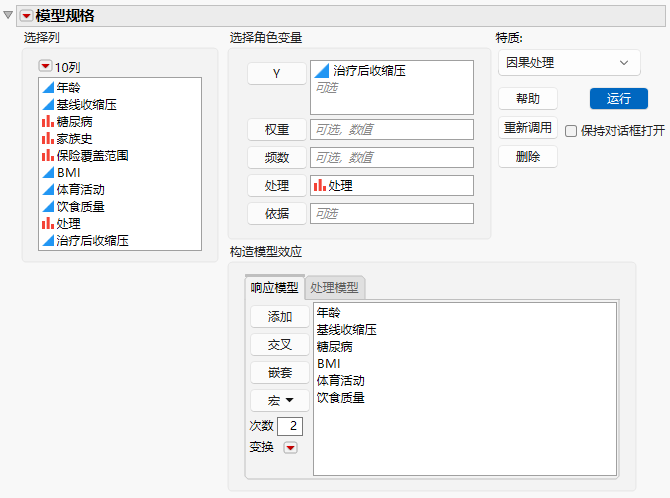This screenshot has height=498, width=670.
Task: Click the 依据 role button
Action: pyautogui.click(x=276, y=214)
